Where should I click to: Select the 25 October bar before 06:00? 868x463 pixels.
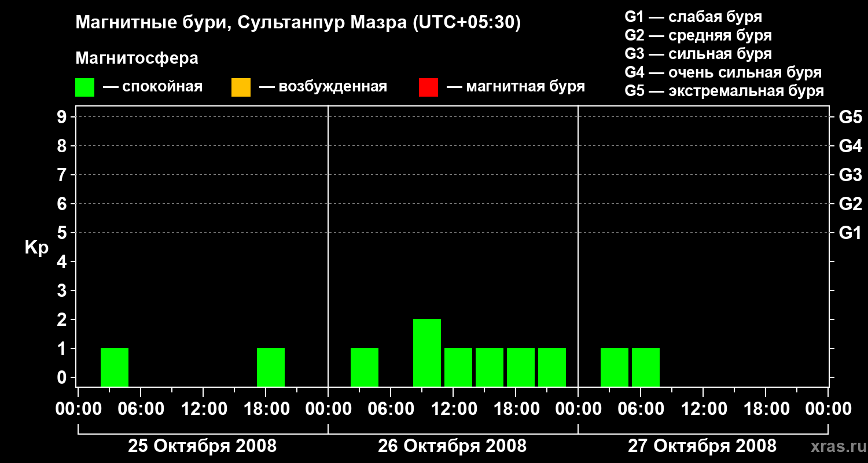[x=115, y=367]
